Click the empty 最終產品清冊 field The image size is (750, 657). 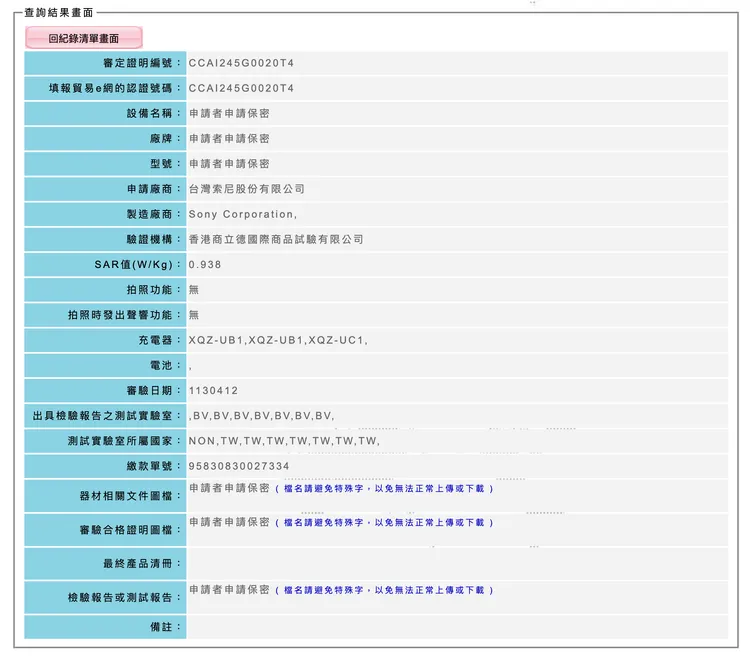tap(457, 564)
